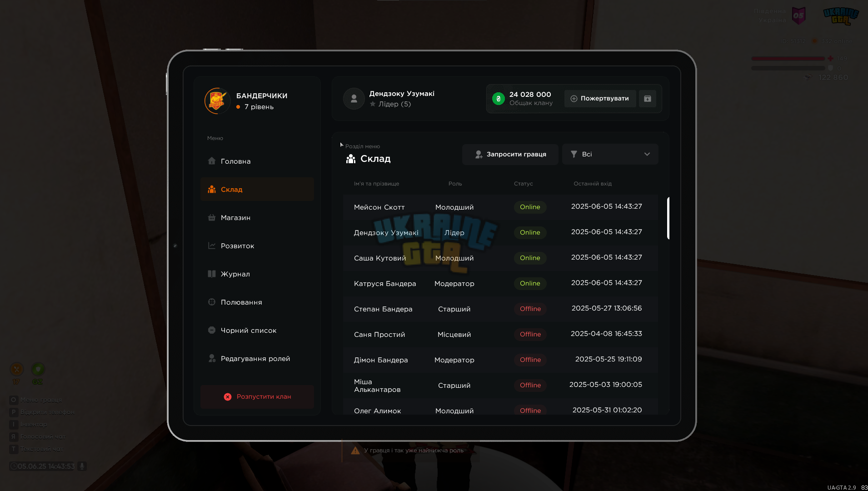Image resolution: width=868 pixels, height=491 pixels.
Task: Click the filter funnel icon
Action: pyautogui.click(x=574, y=154)
